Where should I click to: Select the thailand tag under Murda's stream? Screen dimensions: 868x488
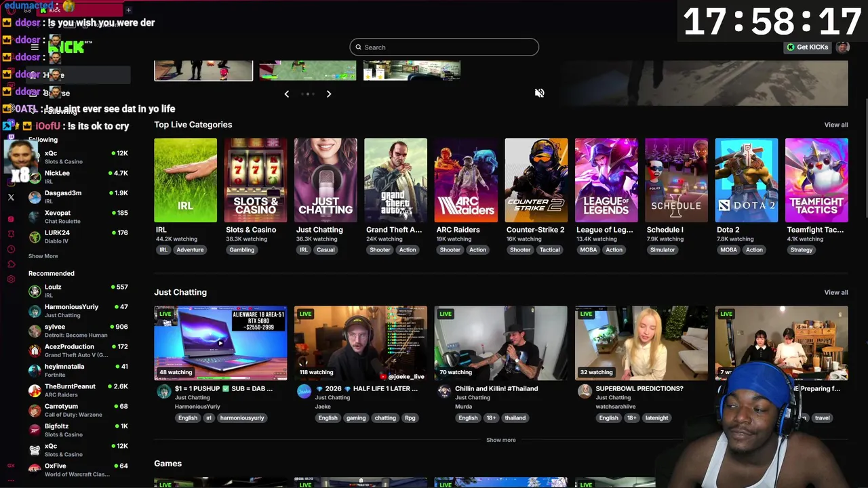(515, 418)
